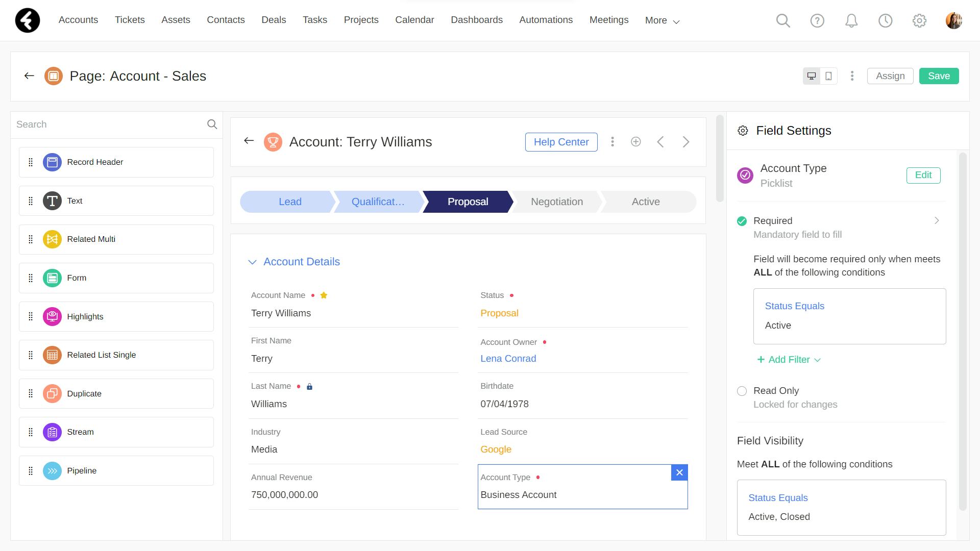
Task: Click the Edit button for Account Type
Action: pyautogui.click(x=923, y=175)
